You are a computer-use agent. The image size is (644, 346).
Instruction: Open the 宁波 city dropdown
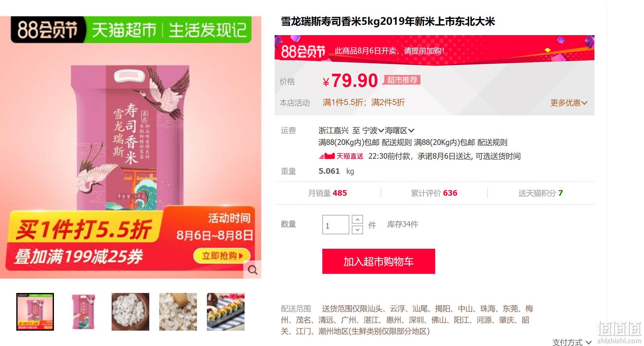pyautogui.click(x=373, y=130)
